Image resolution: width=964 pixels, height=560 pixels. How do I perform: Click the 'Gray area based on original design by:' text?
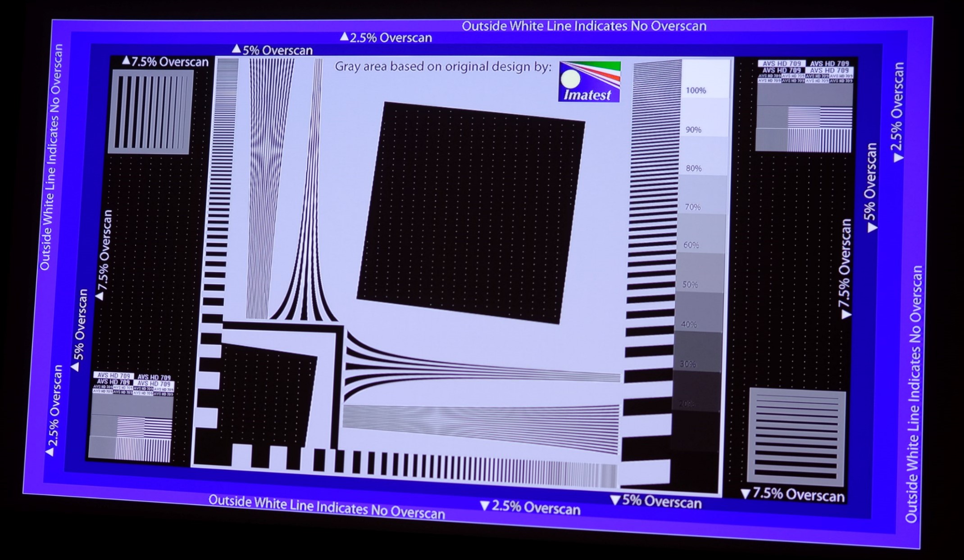(x=443, y=67)
